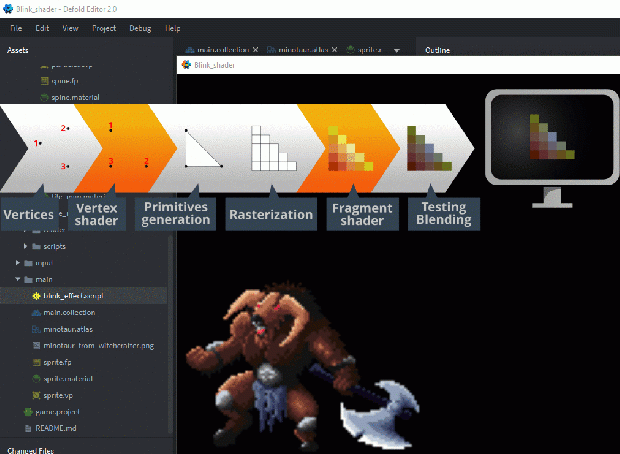Select the main folder label
The height and width of the screenshot is (454, 620).
(44, 280)
